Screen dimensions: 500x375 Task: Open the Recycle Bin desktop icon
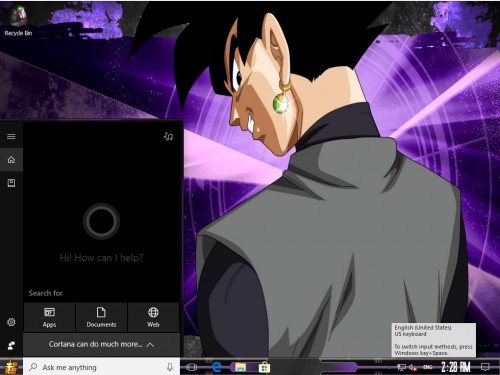click(18, 21)
